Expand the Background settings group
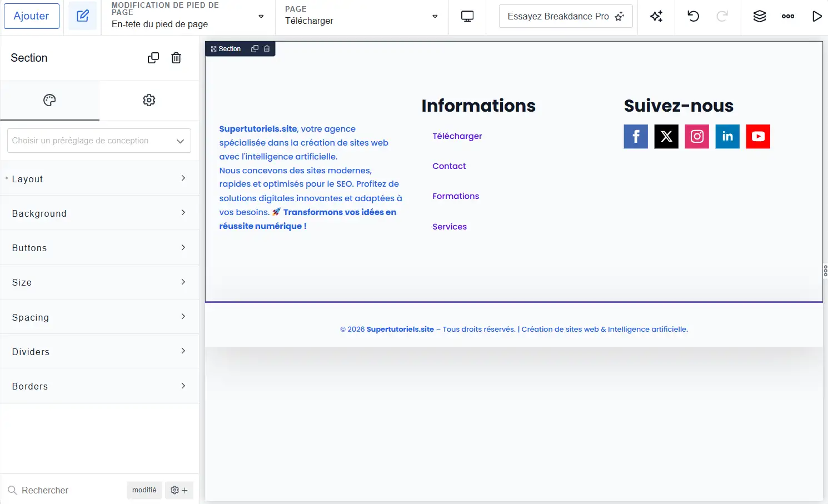This screenshot has height=504, width=828. tap(99, 213)
